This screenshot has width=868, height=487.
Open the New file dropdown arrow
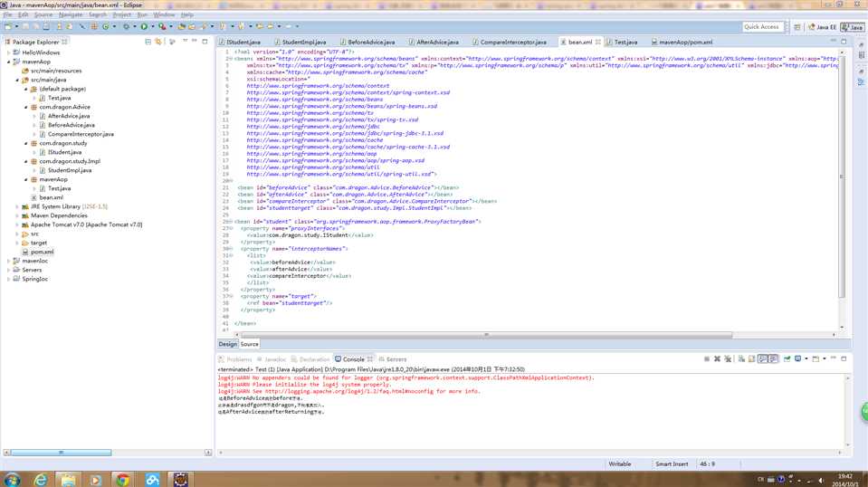click(16, 26)
